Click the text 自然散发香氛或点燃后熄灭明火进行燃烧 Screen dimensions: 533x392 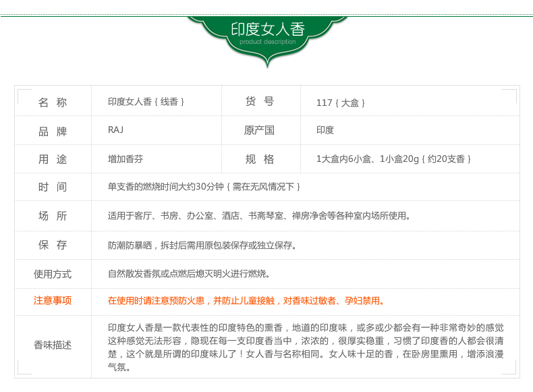(x=188, y=273)
